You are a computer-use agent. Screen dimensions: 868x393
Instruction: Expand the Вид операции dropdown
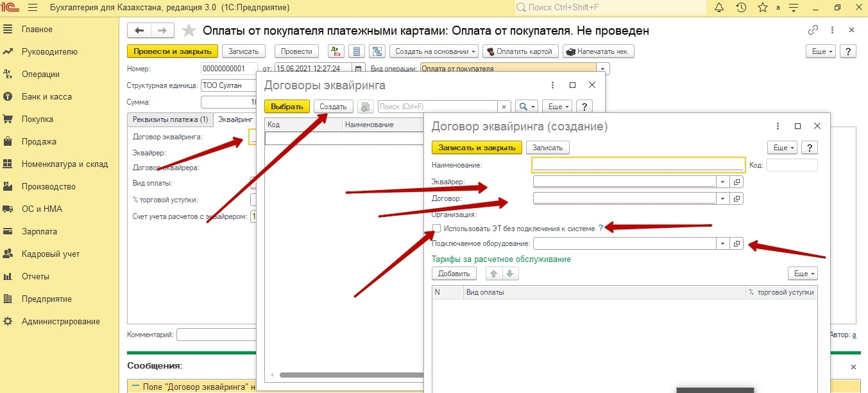coord(602,69)
